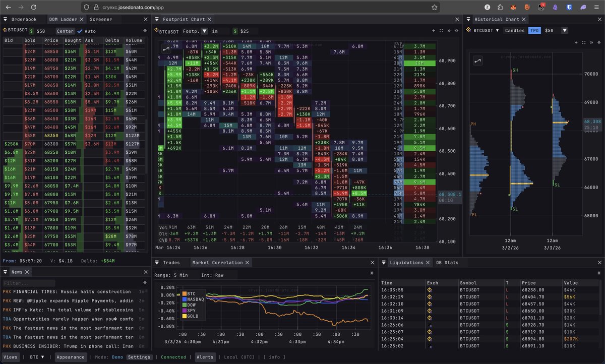The image size is (605, 364).
Task: Open the Alerts button
Action: [205, 357]
